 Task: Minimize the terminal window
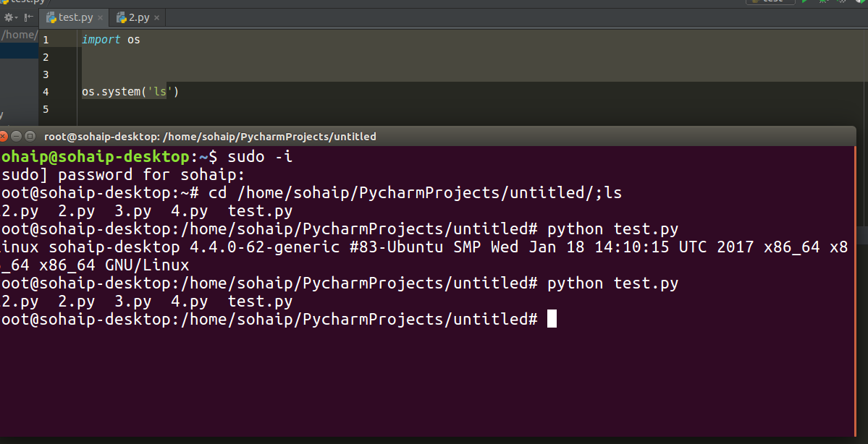point(17,136)
